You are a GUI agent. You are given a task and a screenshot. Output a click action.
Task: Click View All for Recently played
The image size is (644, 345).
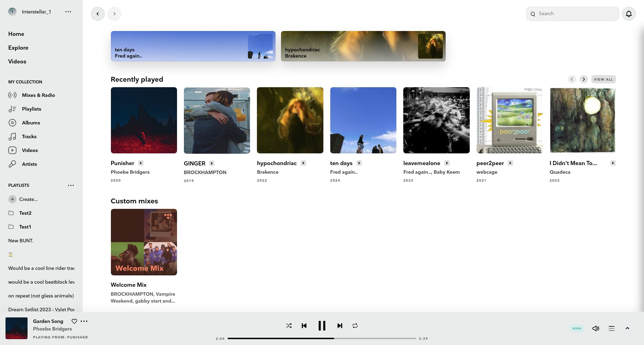point(603,79)
